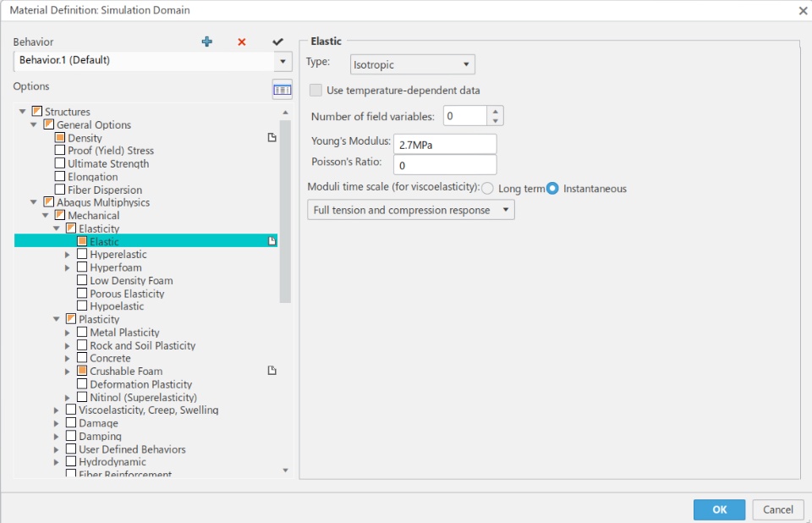The image size is (812, 523).
Task: Select the Hyperelastic tree item
Action: point(118,255)
